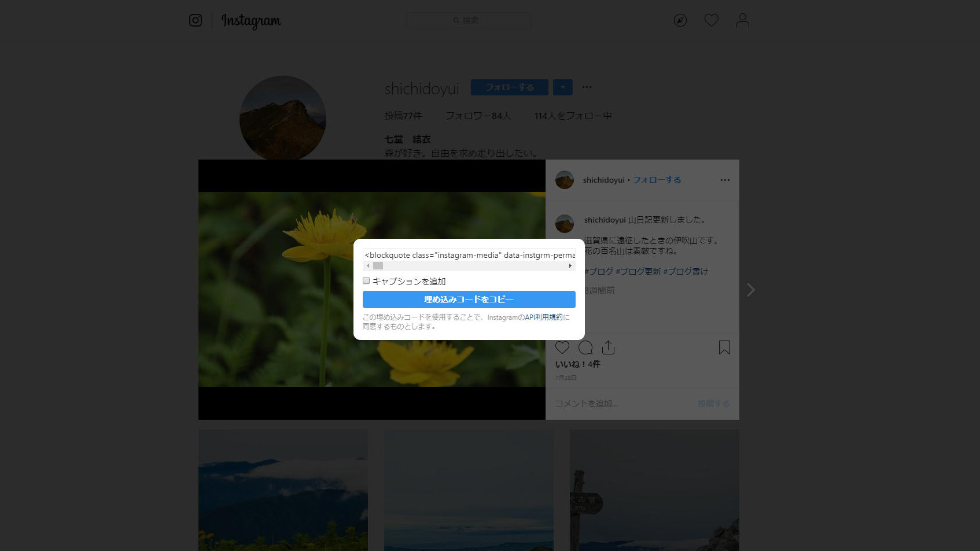The width and height of the screenshot is (980, 551).
Task: Open the three-dot options next to profile name
Action: (587, 87)
